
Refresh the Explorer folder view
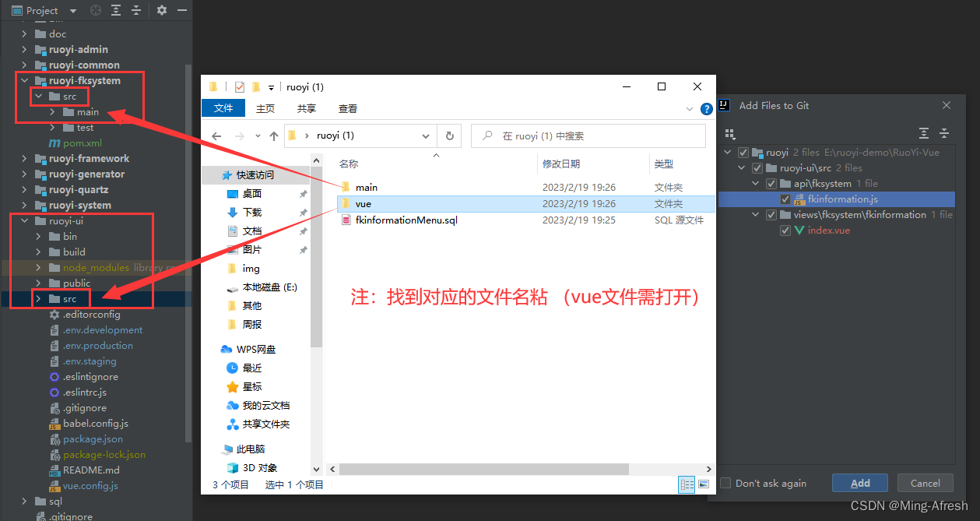449,136
